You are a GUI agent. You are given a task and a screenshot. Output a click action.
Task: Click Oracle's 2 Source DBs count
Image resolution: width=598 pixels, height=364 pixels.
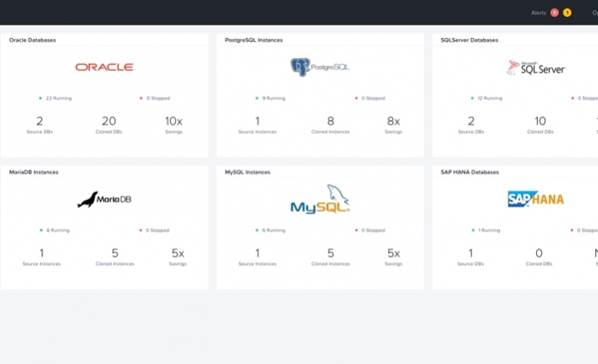(40, 125)
